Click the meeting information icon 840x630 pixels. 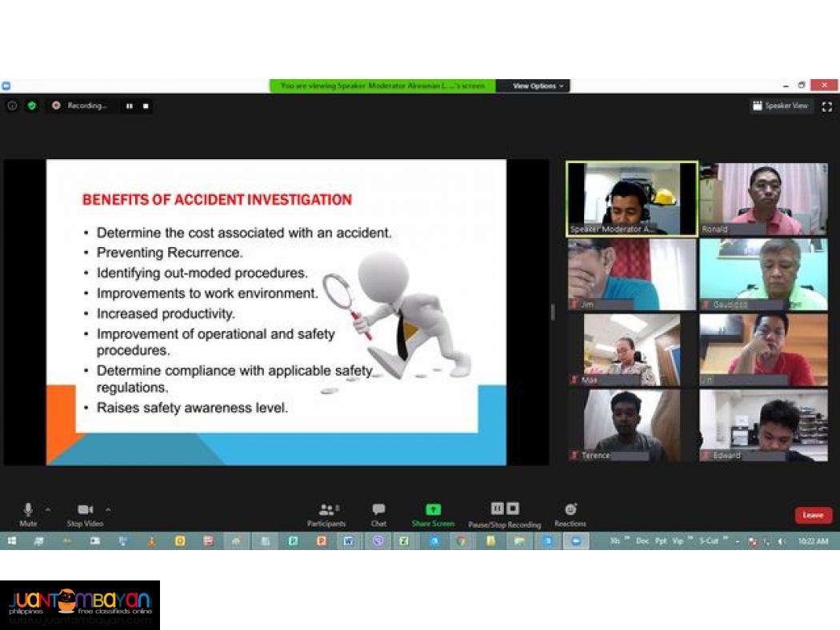click(x=12, y=106)
